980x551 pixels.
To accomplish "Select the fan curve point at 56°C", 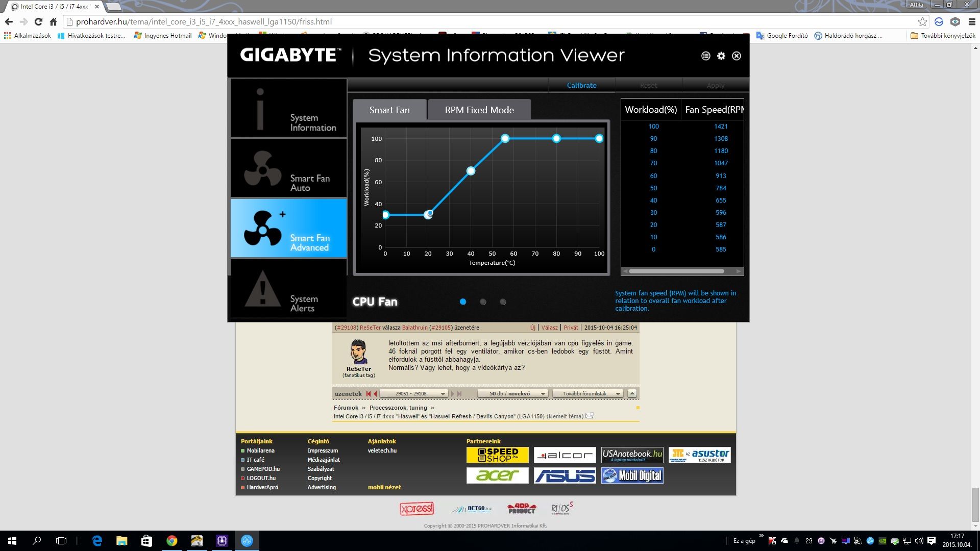I will point(505,138).
